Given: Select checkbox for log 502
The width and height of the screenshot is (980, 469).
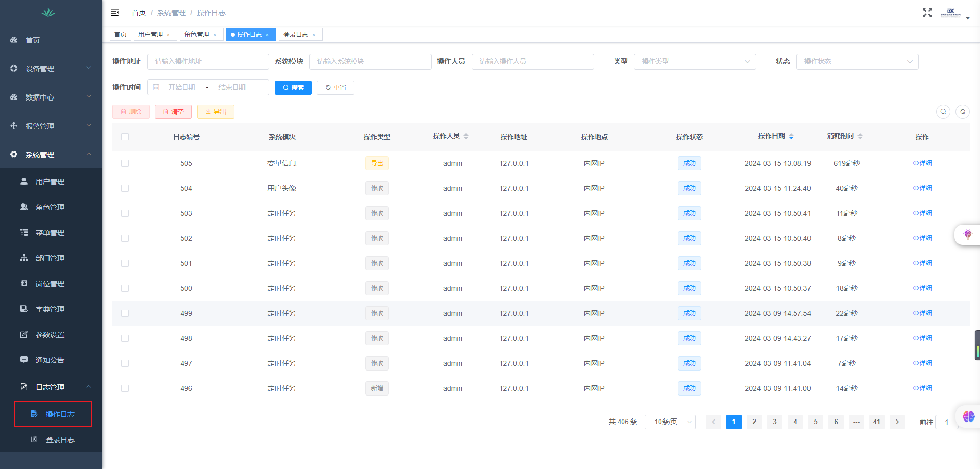Looking at the screenshot, I should click(125, 238).
